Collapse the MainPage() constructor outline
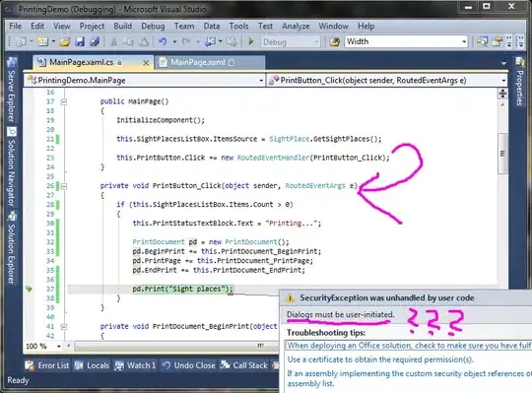 [63, 101]
